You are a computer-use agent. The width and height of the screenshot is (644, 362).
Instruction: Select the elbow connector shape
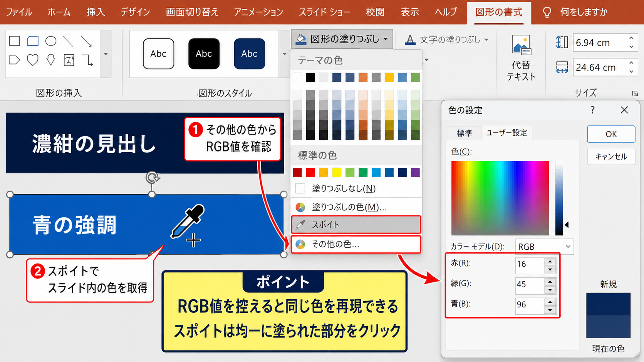87,60
